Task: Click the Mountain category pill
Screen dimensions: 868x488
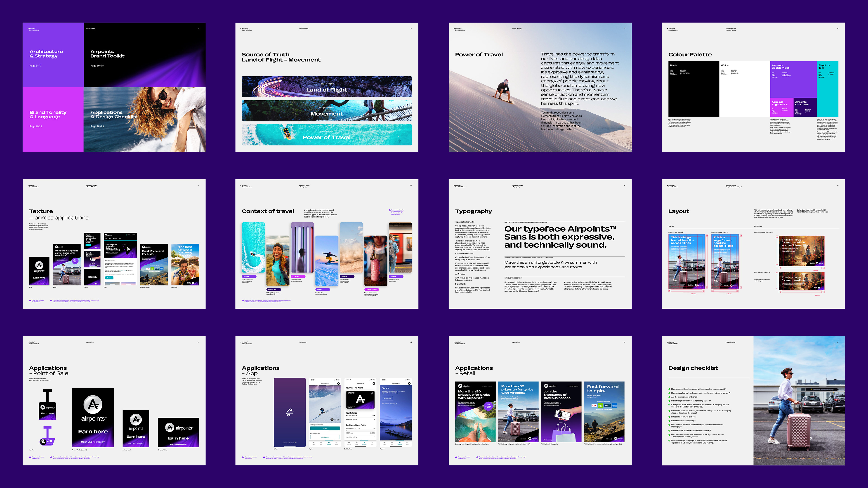Action: click(273, 289)
